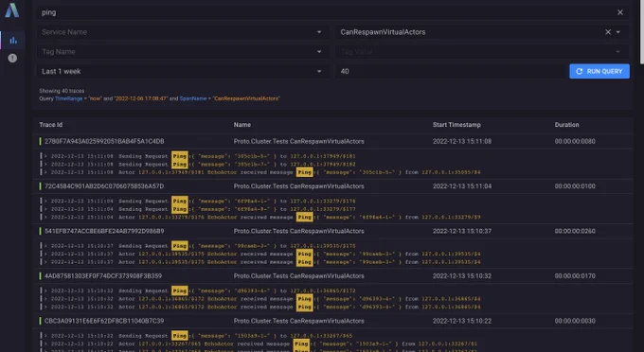The width and height of the screenshot is (644, 352).
Task: Clear the ping search text
Action: (620, 12)
